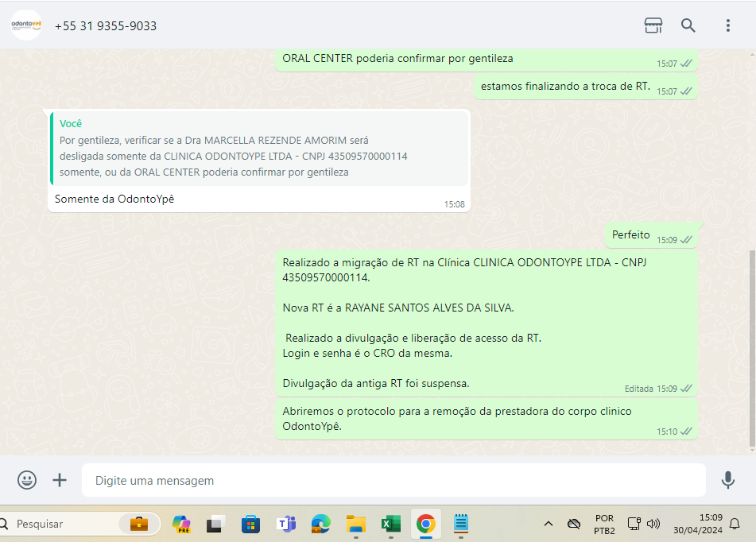Click 'Login e senha é o CRO da mesma.' line

(367, 353)
